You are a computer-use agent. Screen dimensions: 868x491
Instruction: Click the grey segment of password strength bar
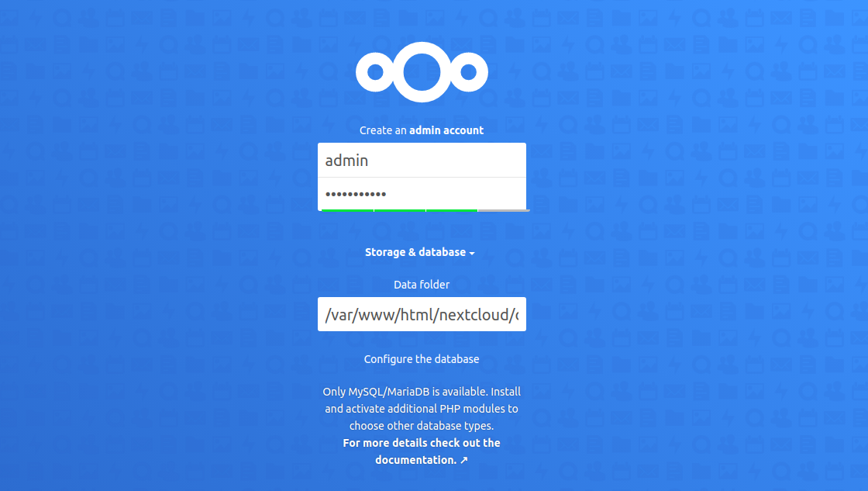point(503,210)
